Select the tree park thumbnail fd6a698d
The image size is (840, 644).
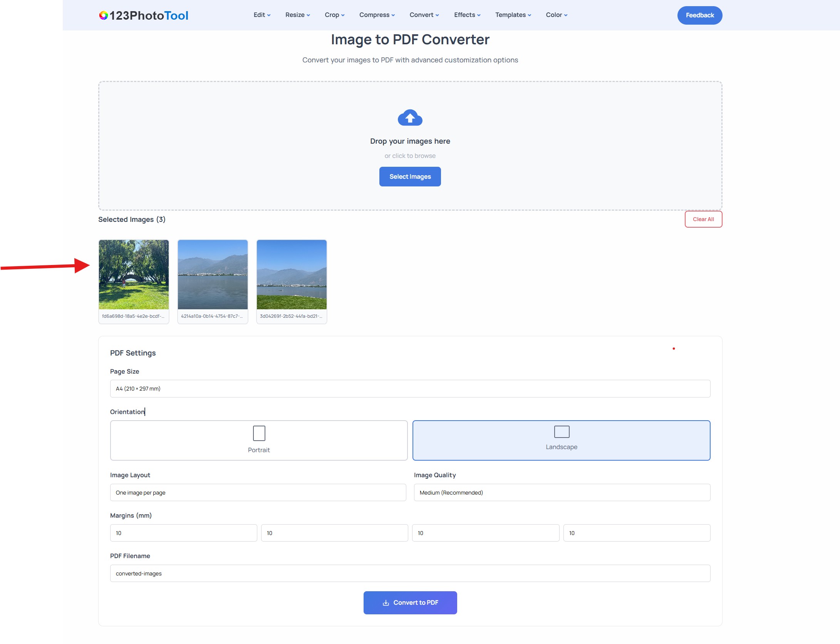click(x=134, y=275)
